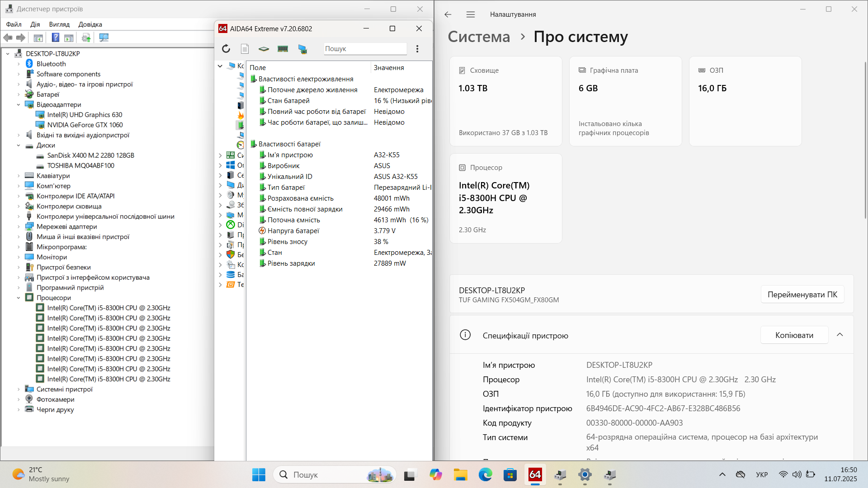This screenshot has height=488, width=868.
Task: Expand the Батареї device category
Action: pos(19,94)
